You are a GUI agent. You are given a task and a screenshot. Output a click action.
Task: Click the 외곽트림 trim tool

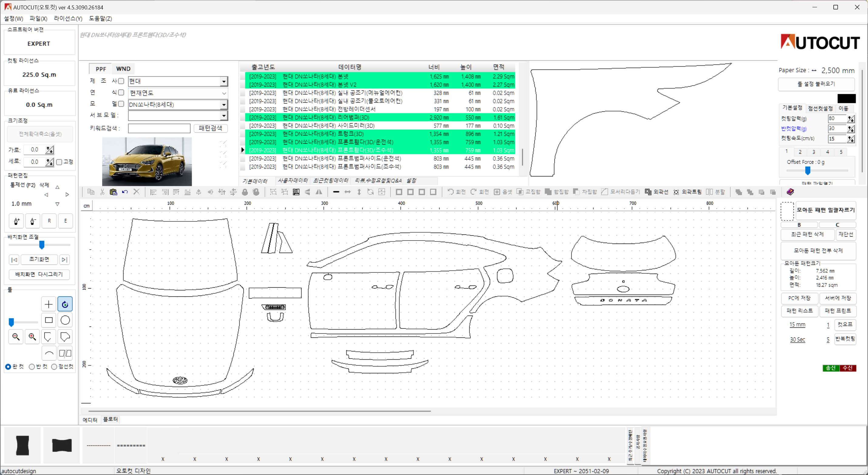(x=687, y=192)
